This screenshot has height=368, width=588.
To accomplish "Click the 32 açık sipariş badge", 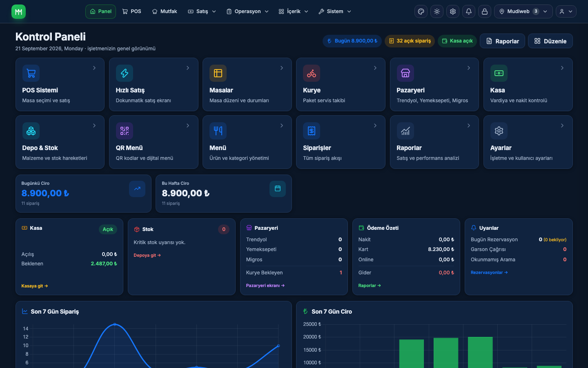I will click(410, 41).
